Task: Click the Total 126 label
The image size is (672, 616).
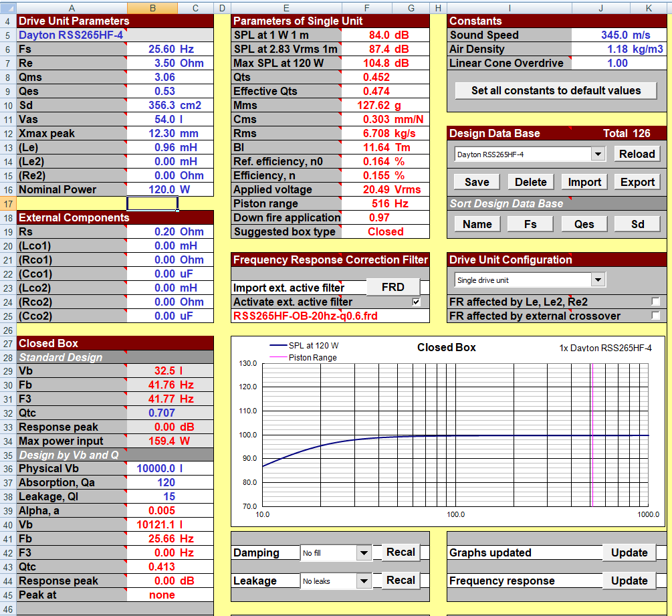Action: [627, 133]
